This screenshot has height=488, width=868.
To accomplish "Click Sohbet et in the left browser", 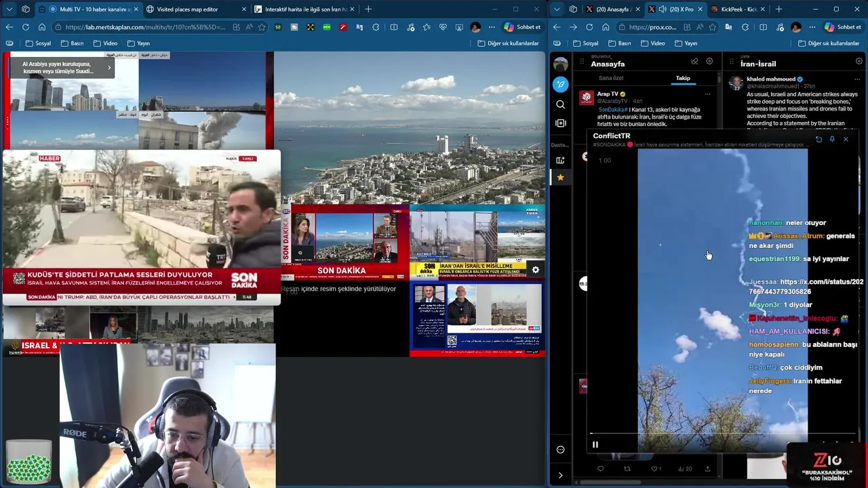I will (521, 27).
